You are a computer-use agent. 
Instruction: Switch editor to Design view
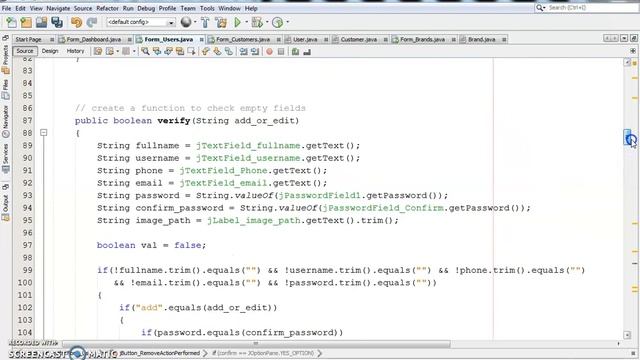[x=50, y=51]
